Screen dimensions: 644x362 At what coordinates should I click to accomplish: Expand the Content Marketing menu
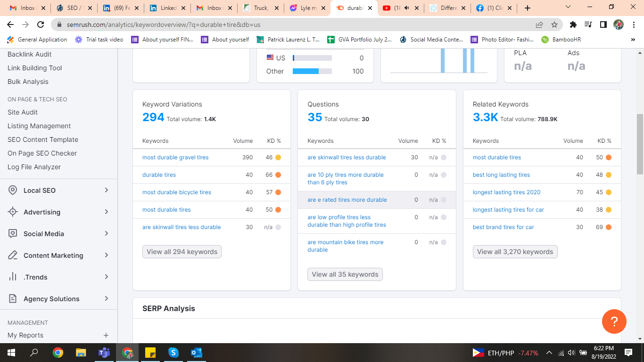(107, 255)
